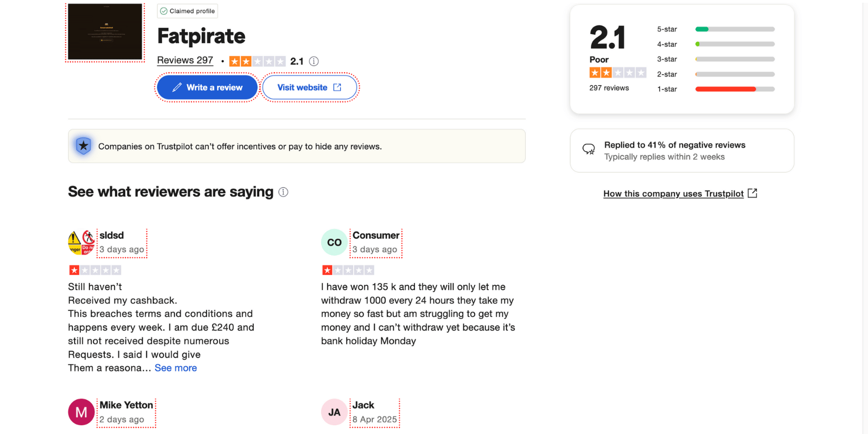Click the shield star icon in notice

[84, 146]
